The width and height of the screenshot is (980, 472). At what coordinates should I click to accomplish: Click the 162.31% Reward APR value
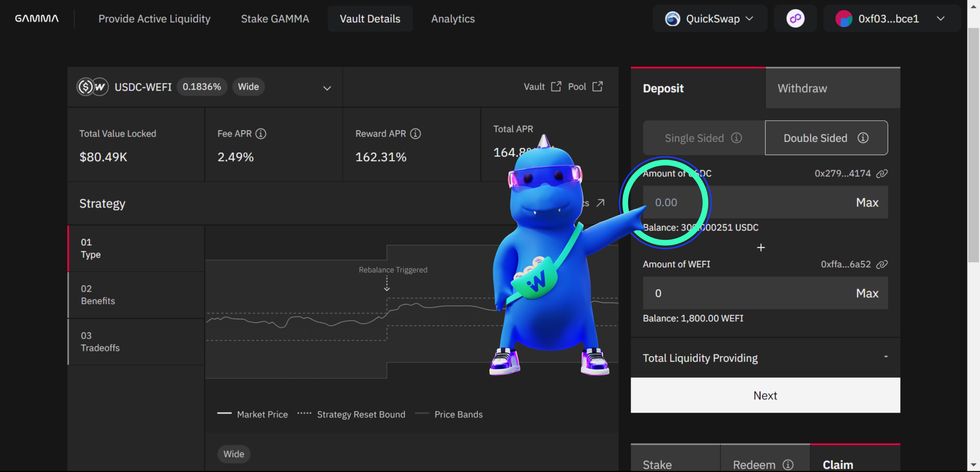(x=380, y=157)
